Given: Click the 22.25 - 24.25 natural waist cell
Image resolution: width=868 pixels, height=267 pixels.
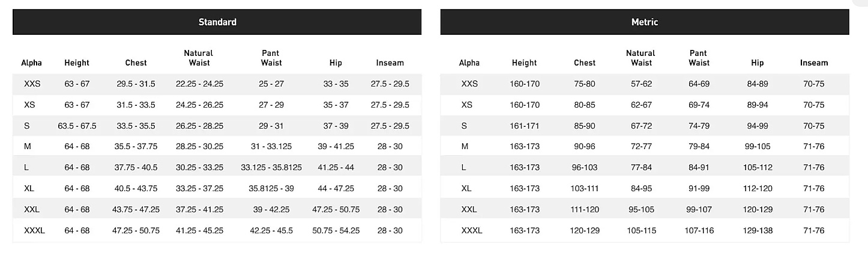Looking at the screenshot, I should point(199,84).
